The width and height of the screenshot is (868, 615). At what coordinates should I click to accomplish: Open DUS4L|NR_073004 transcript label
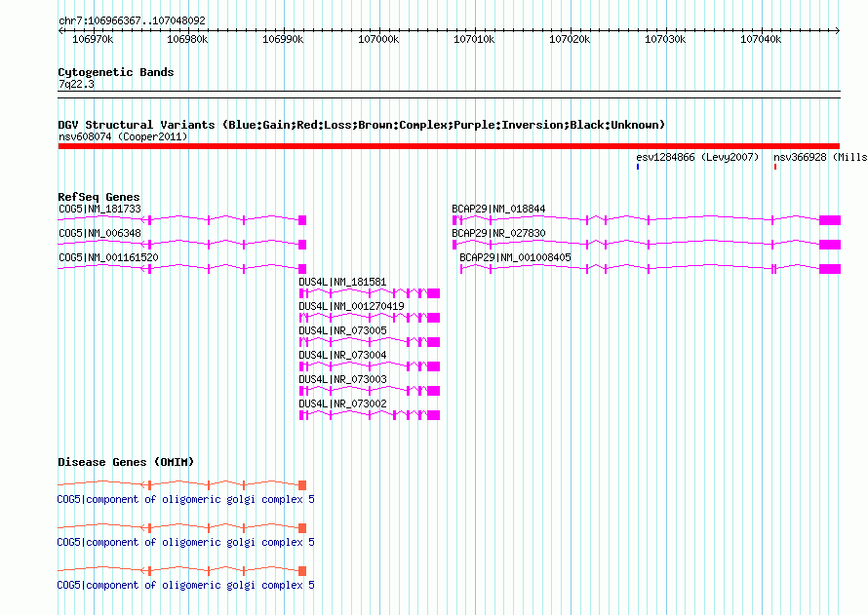[342, 355]
